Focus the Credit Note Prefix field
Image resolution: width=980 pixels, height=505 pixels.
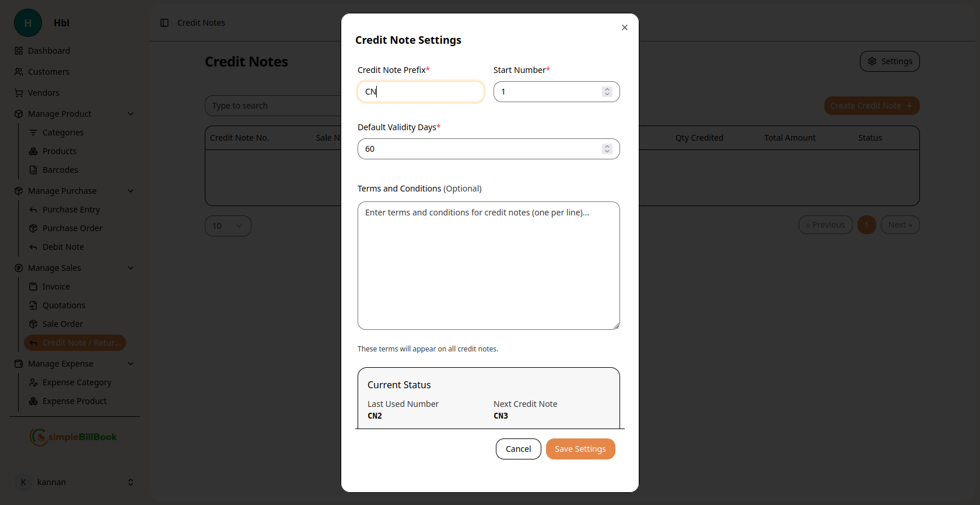click(x=421, y=92)
